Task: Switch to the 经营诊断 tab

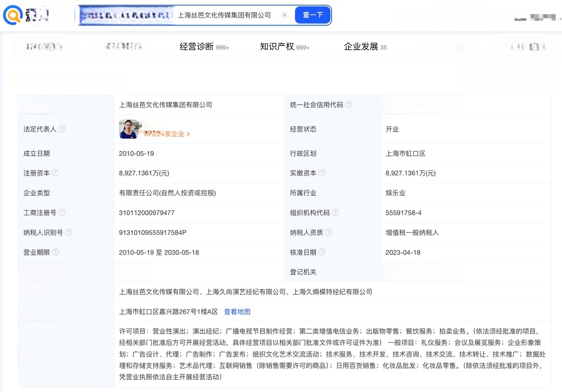Action: tap(204, 47)
